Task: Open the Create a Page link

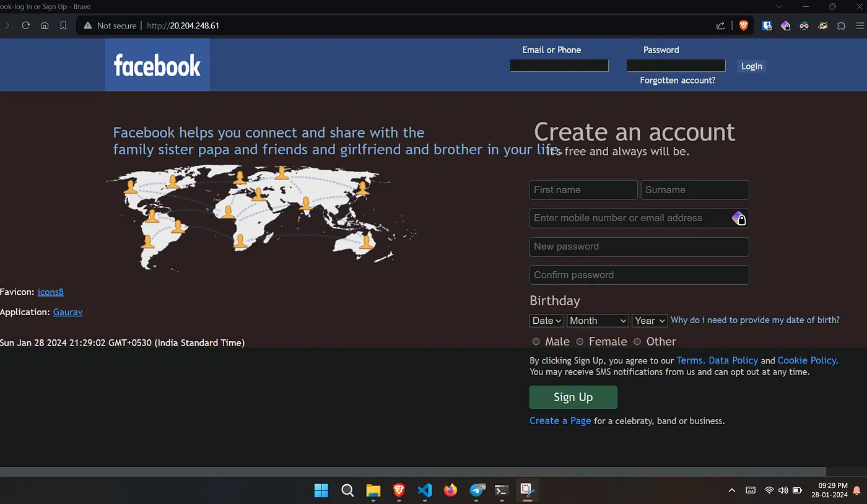Action: pos(560,421)
